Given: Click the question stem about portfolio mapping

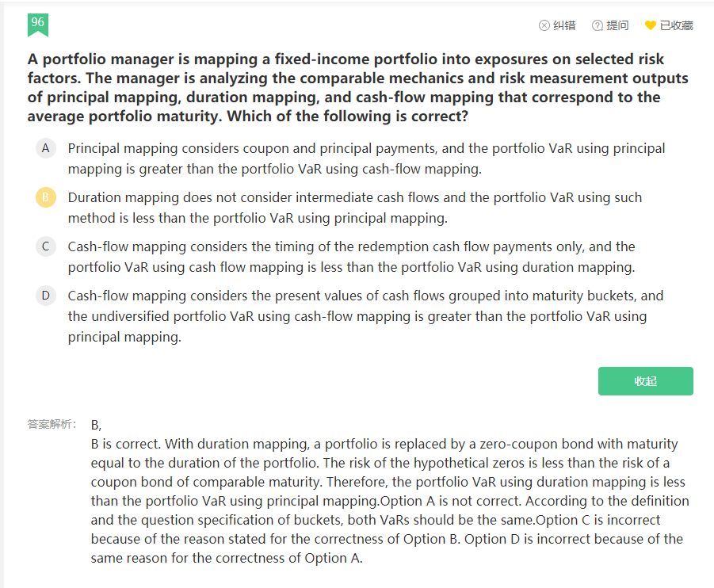Looking at the screenshot, I should click(358, 87).
